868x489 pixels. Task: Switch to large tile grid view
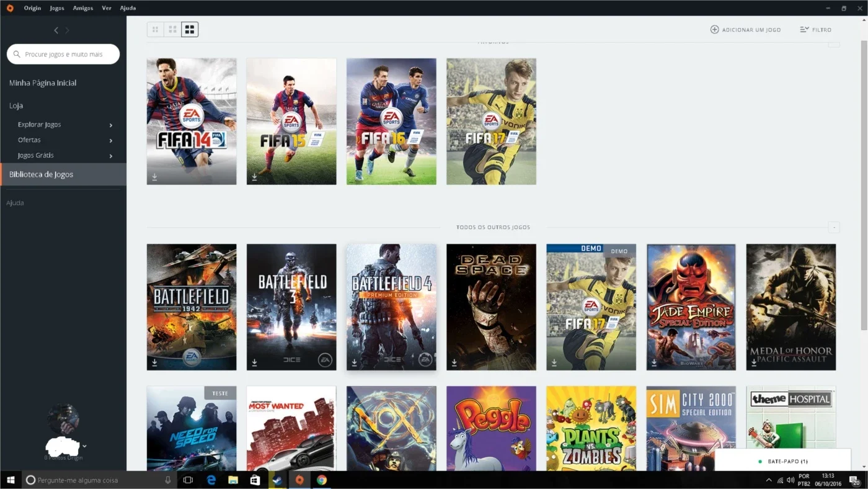pos(190,29)
